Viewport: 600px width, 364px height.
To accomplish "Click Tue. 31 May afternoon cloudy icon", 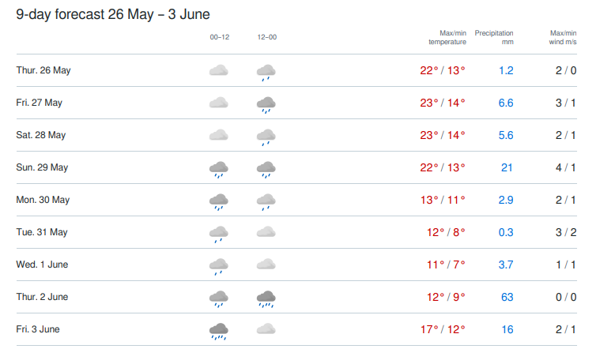I will point(266,232).
